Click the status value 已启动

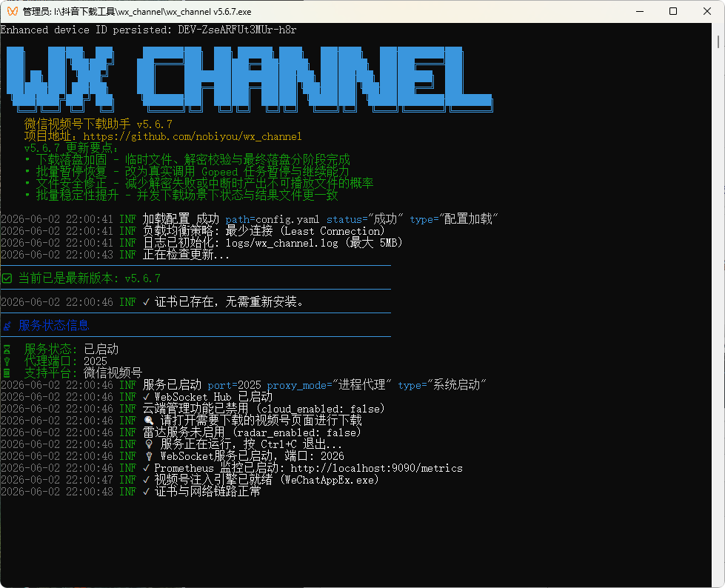click(101, 350)
